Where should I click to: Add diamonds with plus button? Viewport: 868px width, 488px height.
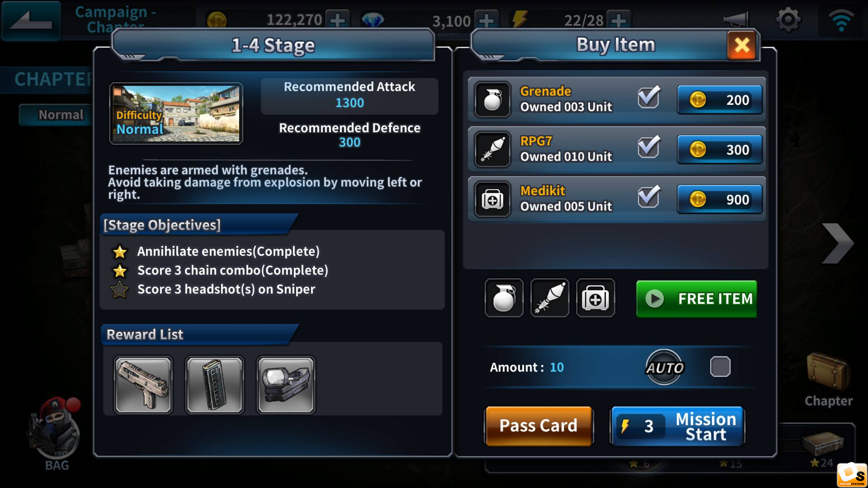coord(486,20)
